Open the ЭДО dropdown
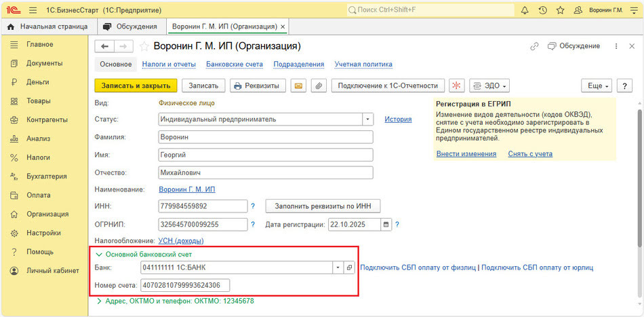 [489, 86]
